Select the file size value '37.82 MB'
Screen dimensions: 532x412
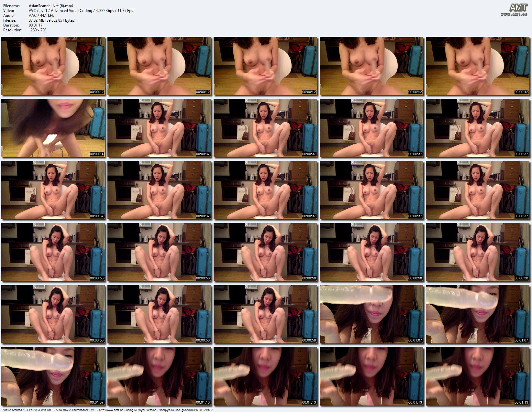click(x=37, y=20)
